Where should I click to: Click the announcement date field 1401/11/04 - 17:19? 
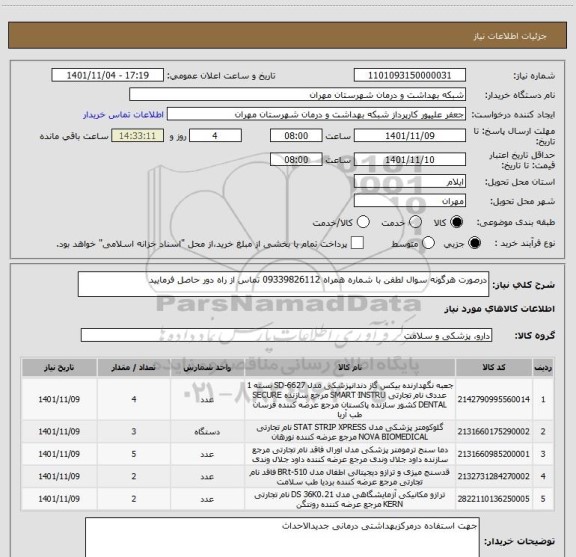108,75
